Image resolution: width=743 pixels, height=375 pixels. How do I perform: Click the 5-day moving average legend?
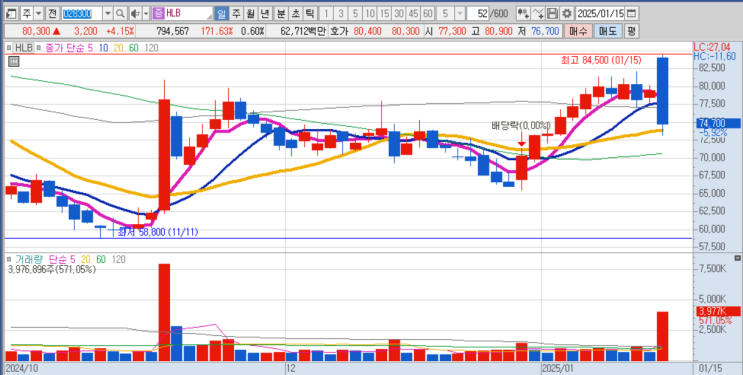(91, 47)
